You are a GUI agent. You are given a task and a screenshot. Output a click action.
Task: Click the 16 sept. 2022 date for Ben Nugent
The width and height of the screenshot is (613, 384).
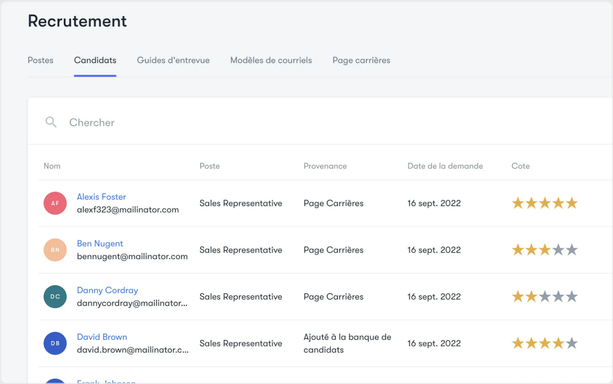(x=434, y=250)
